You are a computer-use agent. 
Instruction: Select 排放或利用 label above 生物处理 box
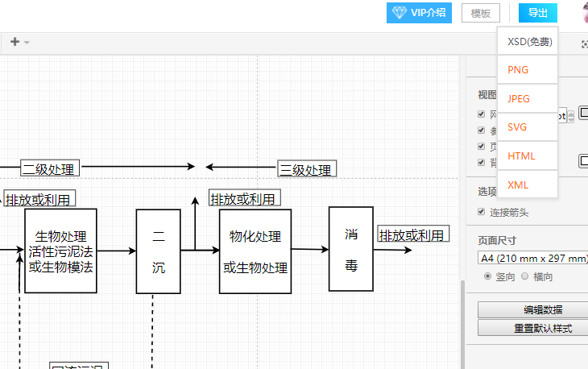tap(39, 198)
